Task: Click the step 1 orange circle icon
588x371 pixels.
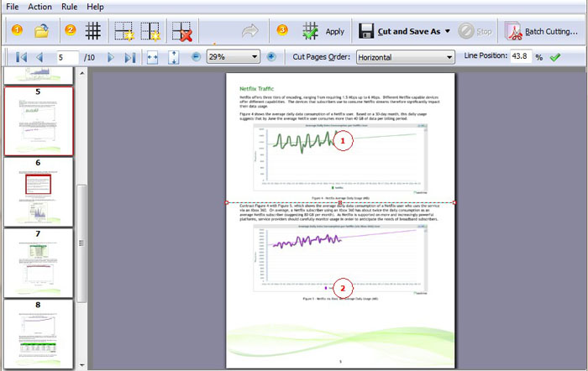Action: (17, 29)
